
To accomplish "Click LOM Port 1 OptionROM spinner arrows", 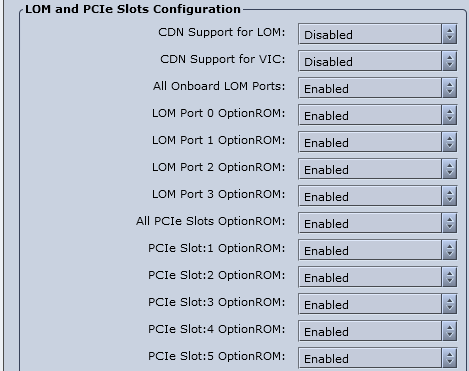I will click(450, 142).
